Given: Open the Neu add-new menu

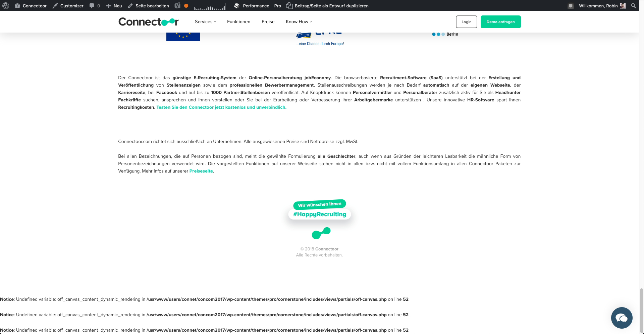Looking at the screenshot, I should (x=114, y=6).
